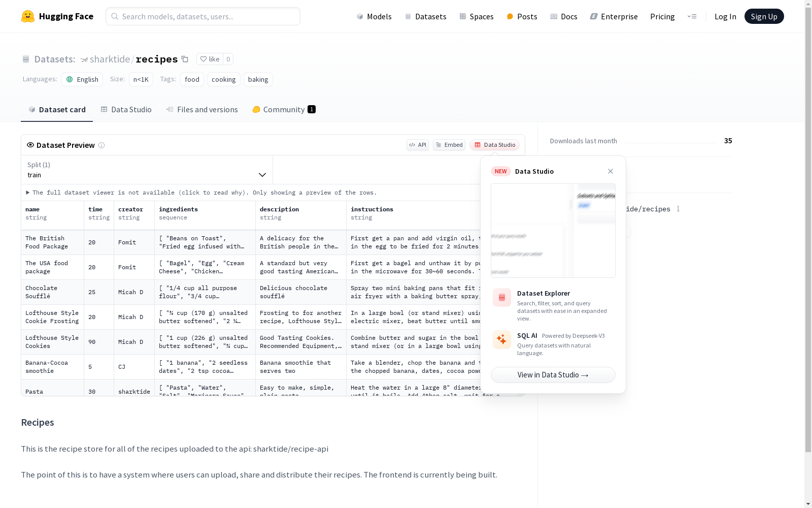Viewport: 812px width, 508px height.
Task: Go to Spaces in the navigation
Action: pos(476,16)
